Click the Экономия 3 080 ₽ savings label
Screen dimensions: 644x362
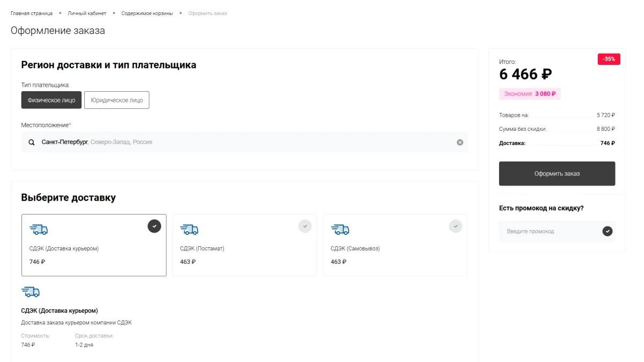pos(530,94)
